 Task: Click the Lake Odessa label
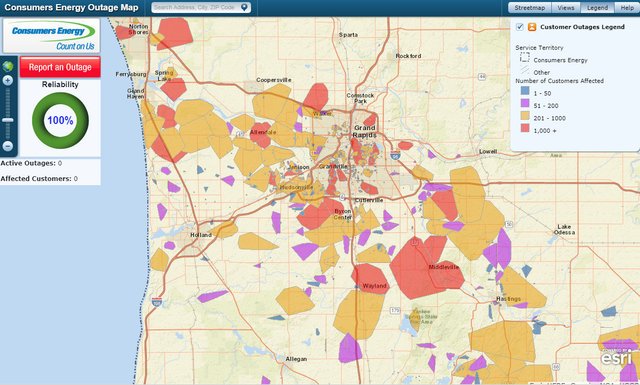click(564, 229)
